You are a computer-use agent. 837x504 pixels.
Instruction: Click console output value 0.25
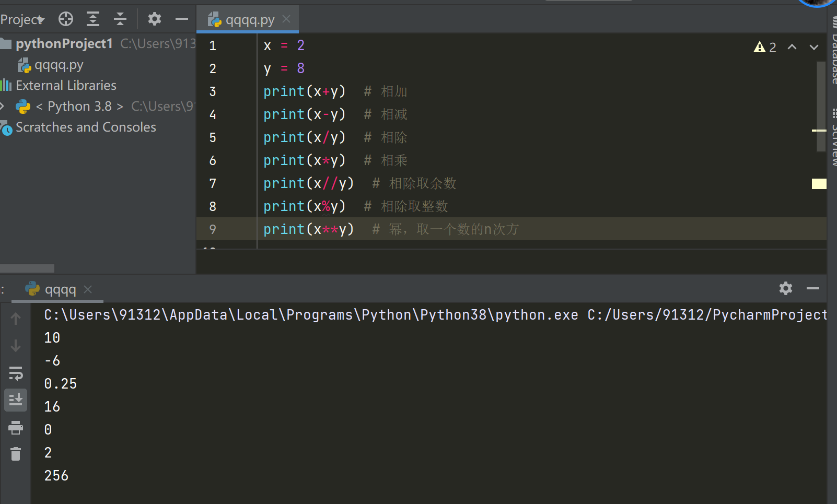tap(61, 384)
